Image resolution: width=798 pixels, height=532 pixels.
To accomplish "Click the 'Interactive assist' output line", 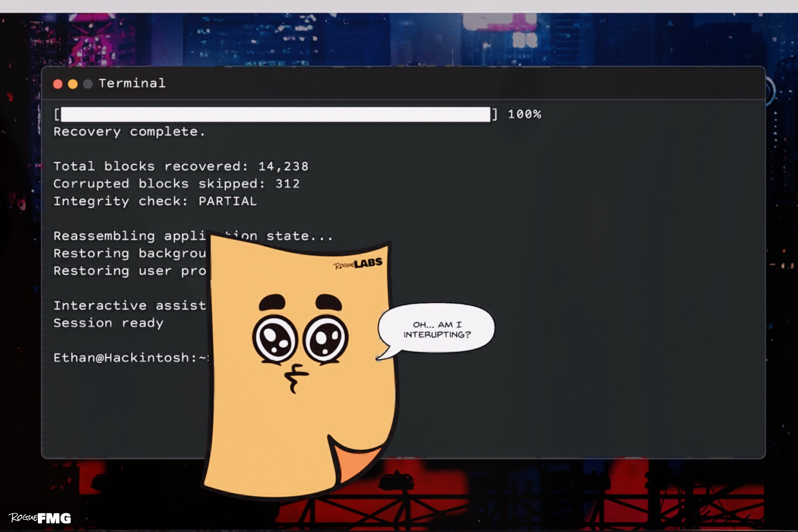I will [130, 306].
